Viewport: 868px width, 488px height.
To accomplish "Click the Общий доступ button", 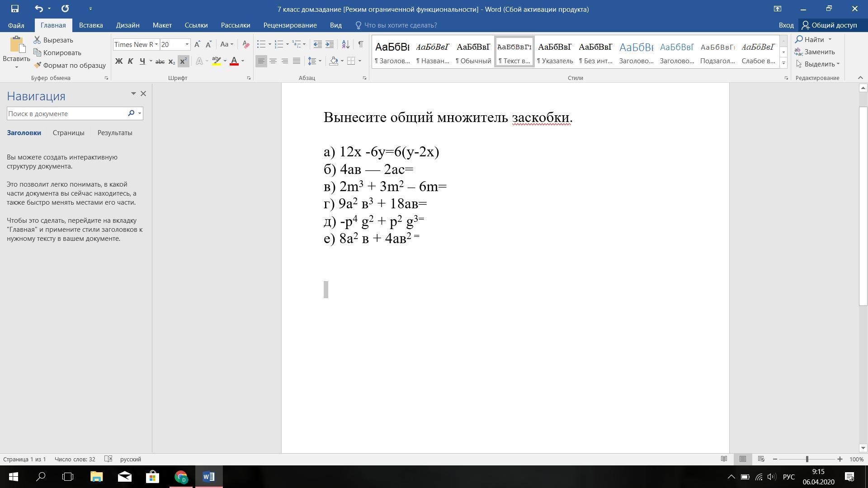I will pyautogui.click(x=829, y=25).
